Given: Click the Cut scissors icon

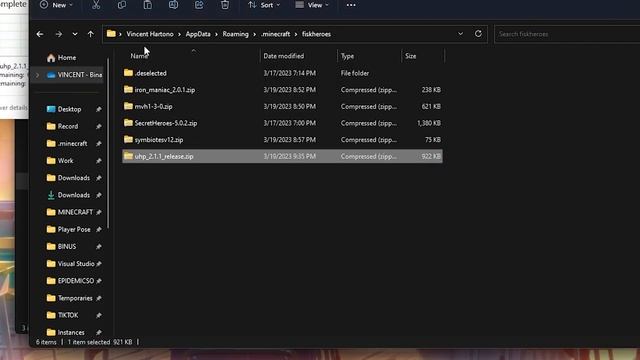Looking at the screenshot, I should (x=96, y=5).
